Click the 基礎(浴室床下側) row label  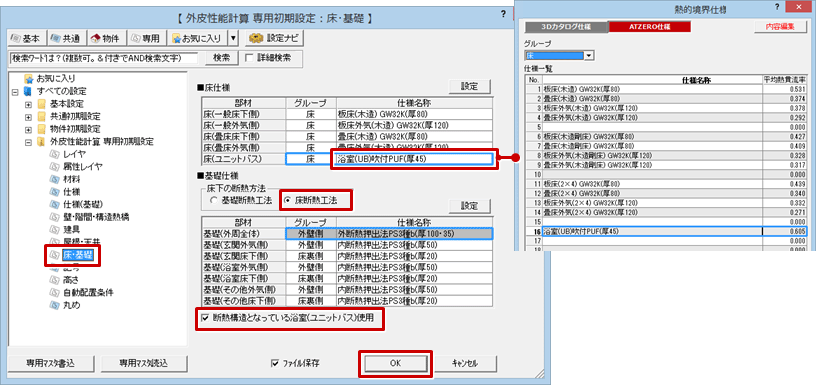[x=244, y=278]
